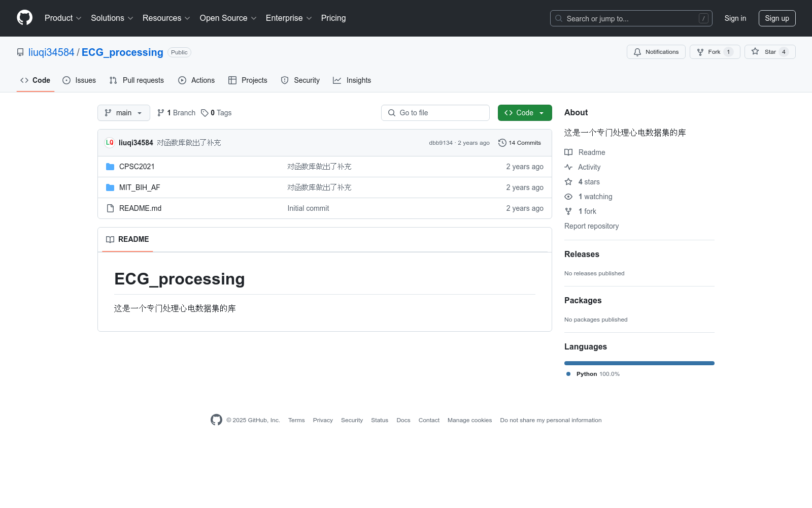Click the Sign in link
This screenshot has height=508, width=812.
coord(735,18)
